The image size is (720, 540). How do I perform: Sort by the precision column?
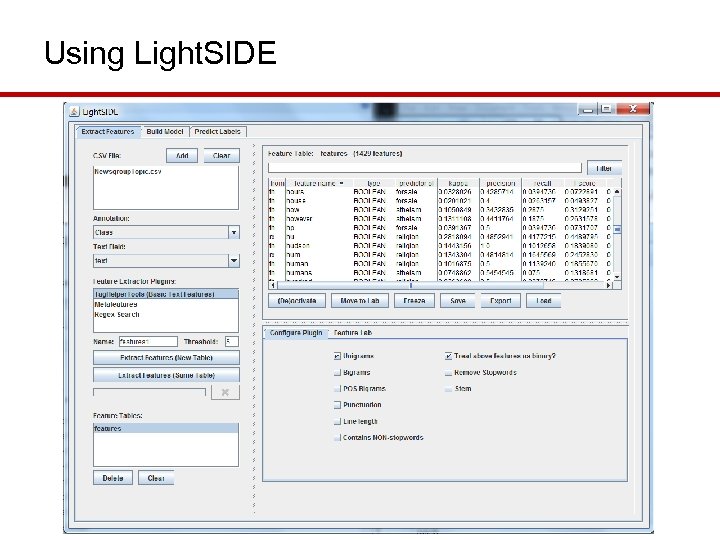point(501,183)
